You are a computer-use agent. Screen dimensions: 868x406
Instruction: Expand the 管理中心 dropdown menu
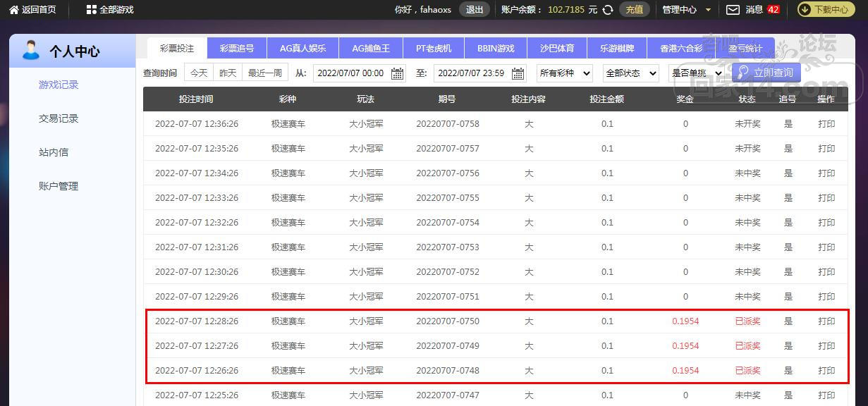point(687,10)
